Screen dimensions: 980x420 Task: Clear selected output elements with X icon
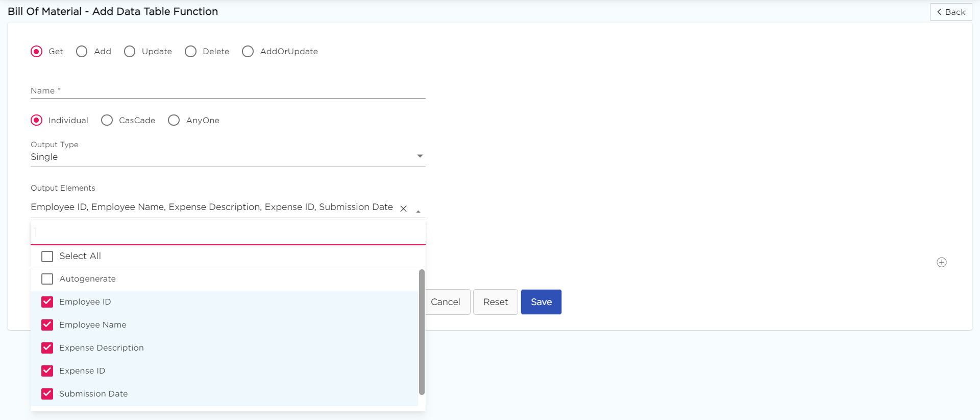click(x=403, y=208)
